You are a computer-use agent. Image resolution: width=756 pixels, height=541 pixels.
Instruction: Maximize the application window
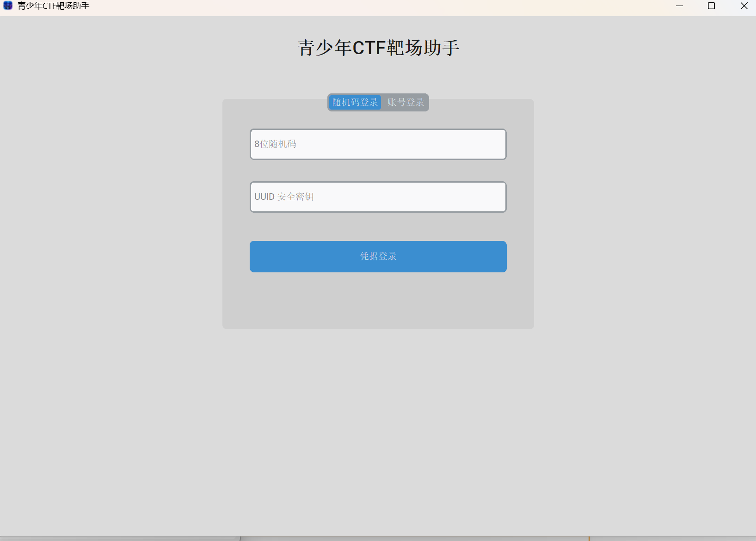click(711, 6)
